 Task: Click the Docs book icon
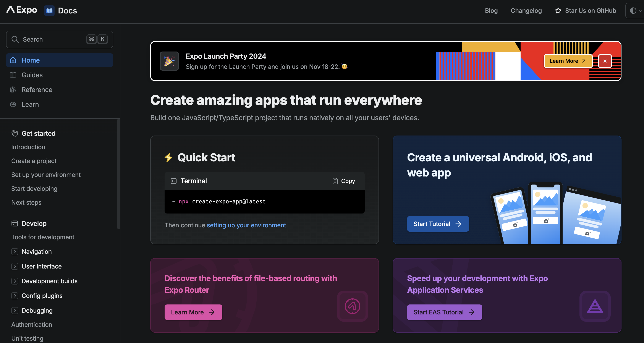click(49, 10)
